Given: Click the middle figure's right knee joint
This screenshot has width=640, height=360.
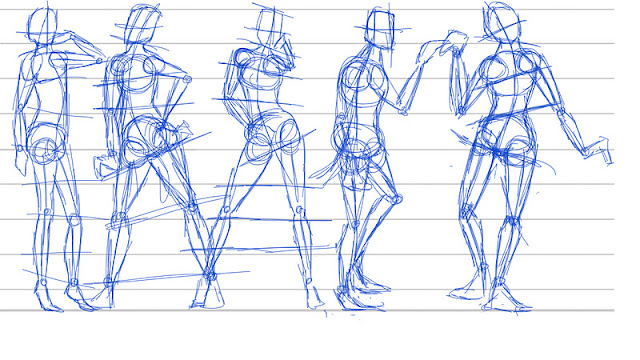Looking at the screenshot, I should (x=300, y=210).
